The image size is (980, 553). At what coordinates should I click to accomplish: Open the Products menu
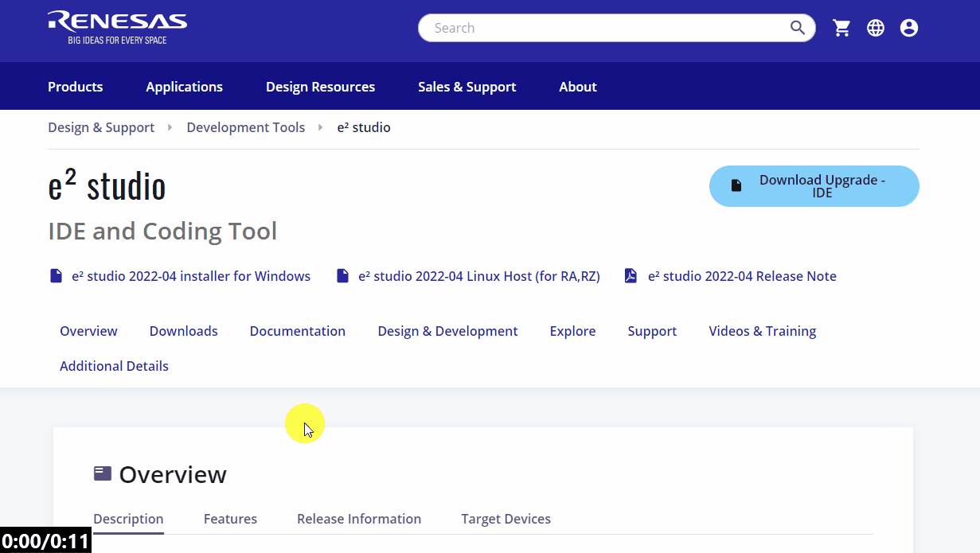point(75,86)
